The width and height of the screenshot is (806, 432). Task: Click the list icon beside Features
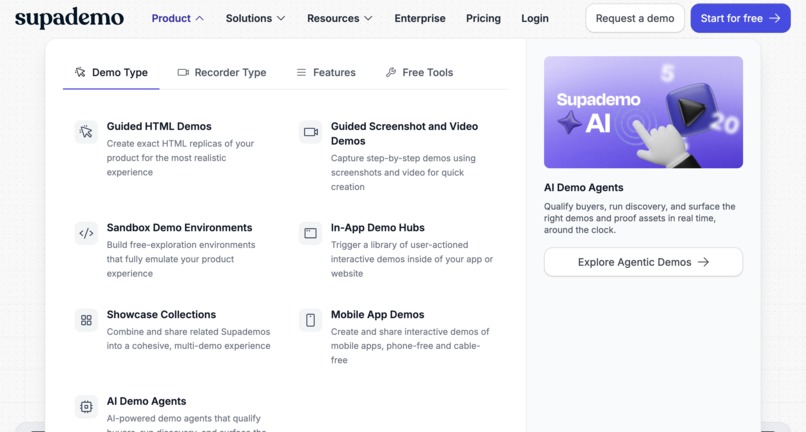click(301, 73)
